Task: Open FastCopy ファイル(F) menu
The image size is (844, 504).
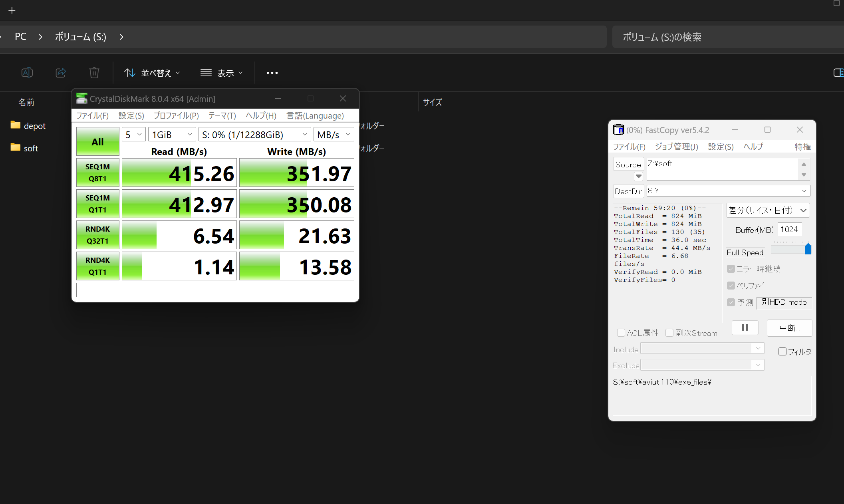Action: [629, 147]
